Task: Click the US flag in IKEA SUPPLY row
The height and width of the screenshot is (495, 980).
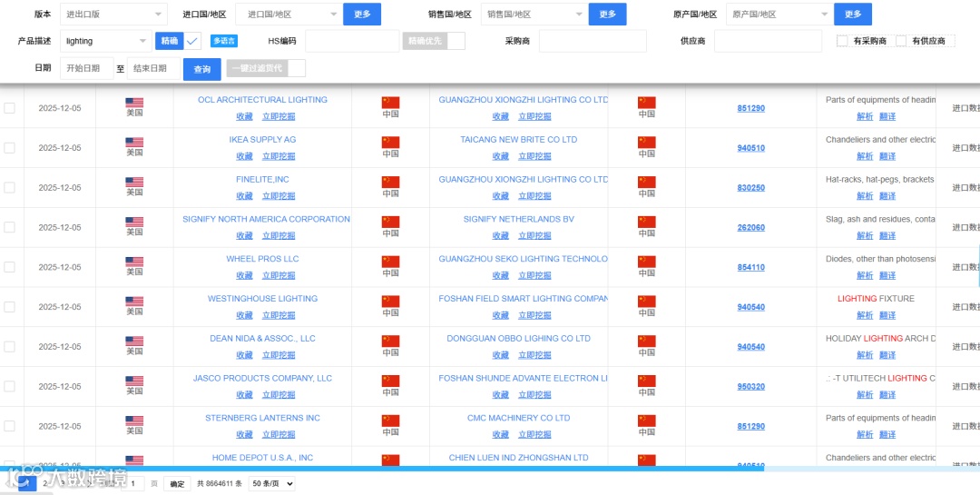Action: coord(134,143)
